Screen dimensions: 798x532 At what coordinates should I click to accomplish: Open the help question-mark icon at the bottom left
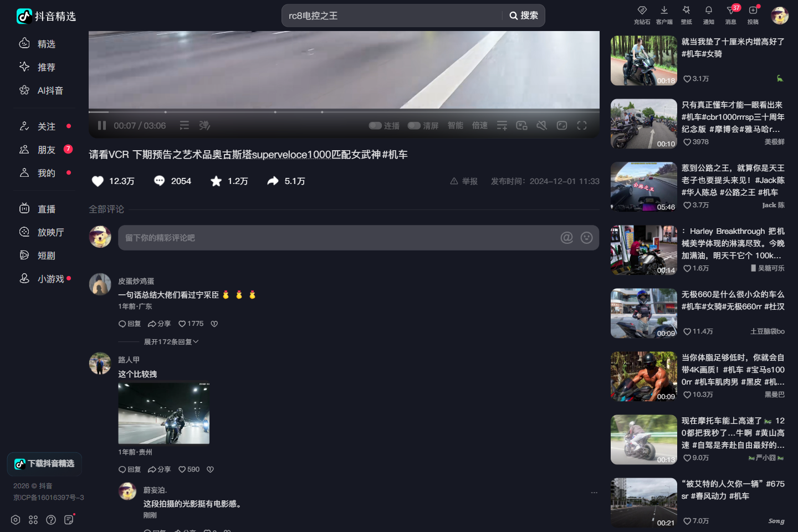click(51, 520)
